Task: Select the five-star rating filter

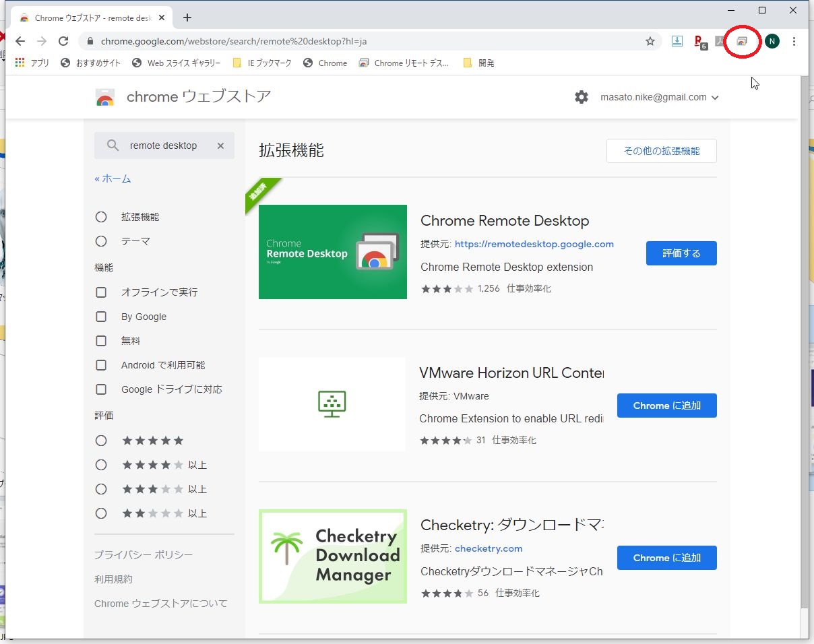Action: point(101,441)
